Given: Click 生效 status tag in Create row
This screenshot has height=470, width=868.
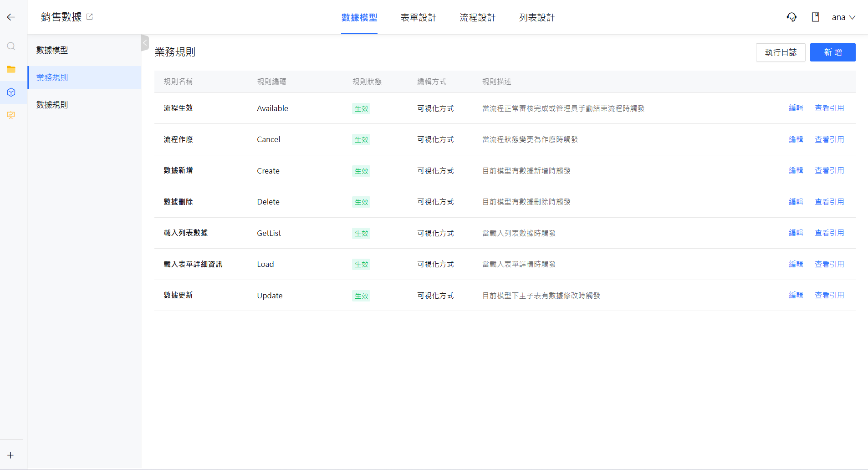Looking at the screenshot, I should pos(361,171).
